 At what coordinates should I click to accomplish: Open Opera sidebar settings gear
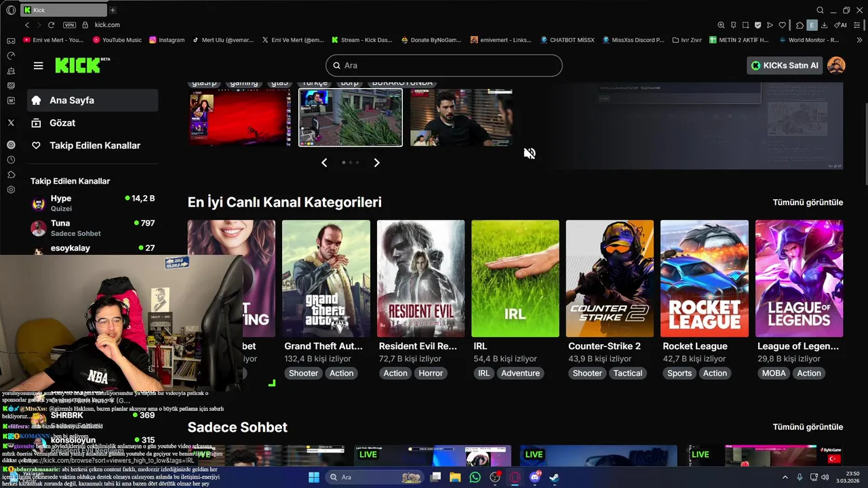pos(11,190)
